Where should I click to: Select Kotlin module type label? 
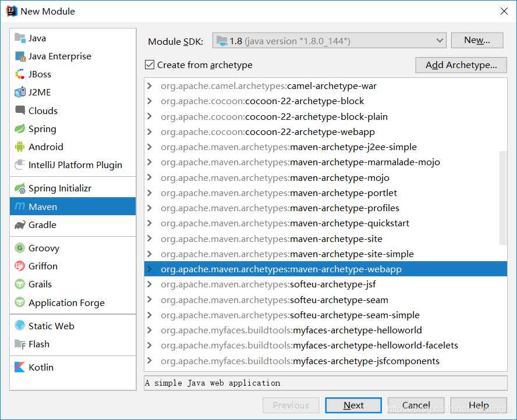[x=41, y=367]
